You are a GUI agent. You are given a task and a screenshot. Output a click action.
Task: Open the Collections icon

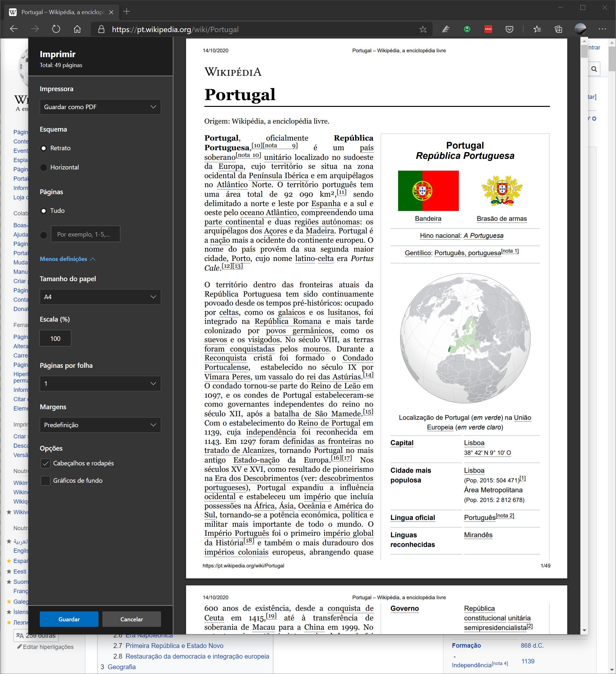(x=558, y=30)
